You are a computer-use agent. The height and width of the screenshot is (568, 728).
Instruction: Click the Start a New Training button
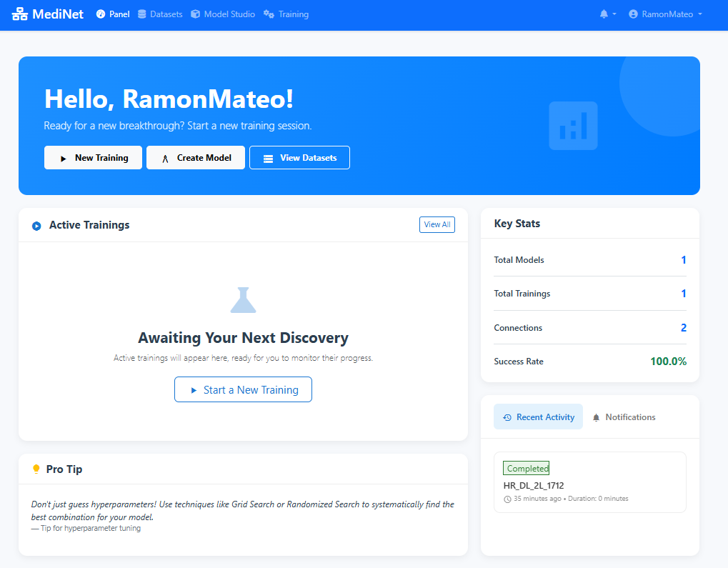(x=243, y=390)
